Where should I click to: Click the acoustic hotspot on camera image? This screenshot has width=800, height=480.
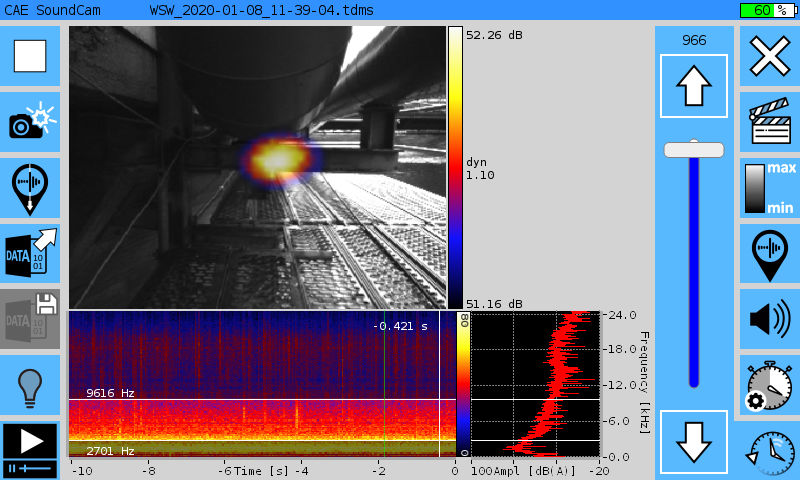click(x=273, y=157)
